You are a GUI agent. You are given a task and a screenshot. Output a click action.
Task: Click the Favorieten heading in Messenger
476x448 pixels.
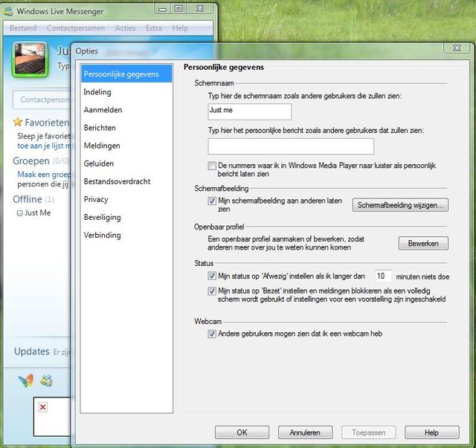pos(47,123)
